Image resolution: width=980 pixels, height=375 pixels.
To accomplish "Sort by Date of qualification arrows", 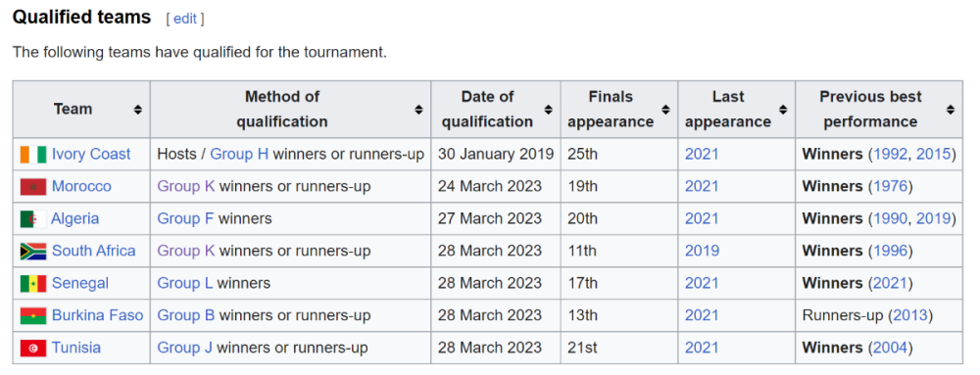I will 548,110.
